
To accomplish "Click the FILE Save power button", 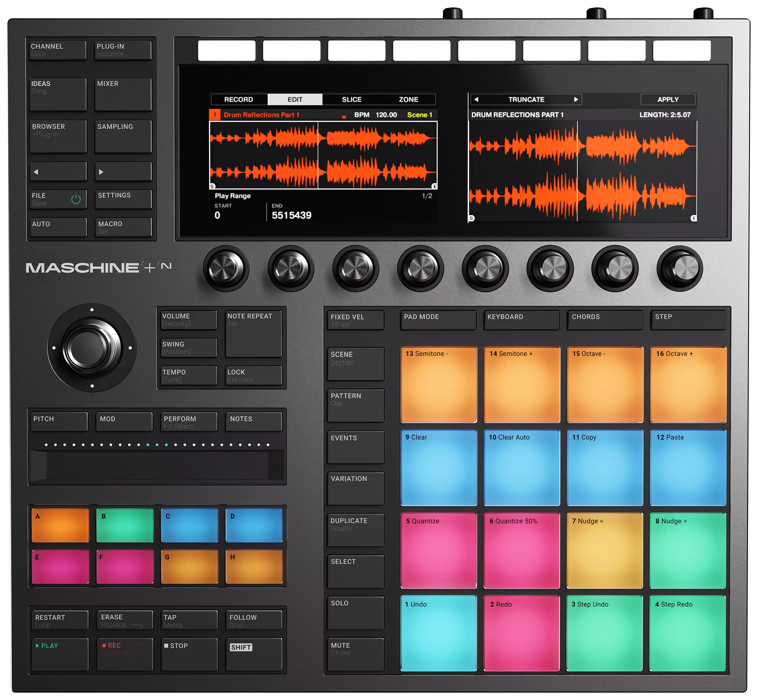I will click(58, 199).
